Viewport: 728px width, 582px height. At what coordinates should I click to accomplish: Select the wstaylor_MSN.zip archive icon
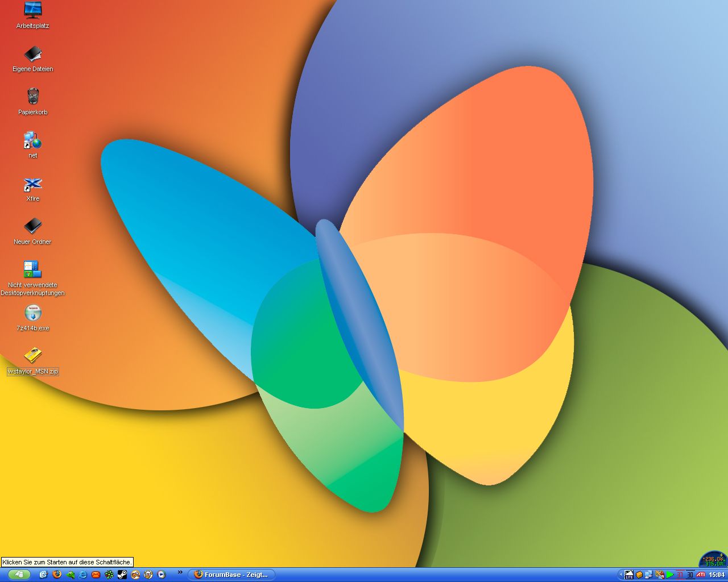32,361
